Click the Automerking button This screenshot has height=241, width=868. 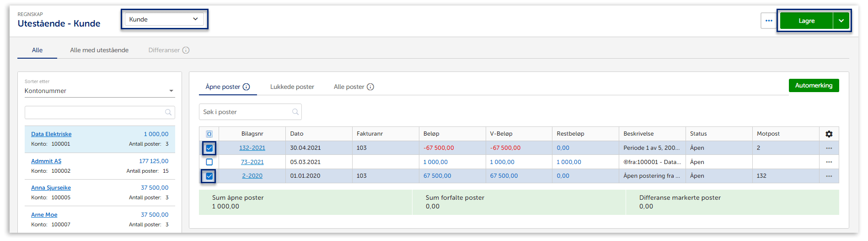pyautogui.click(x=813, y=86)
